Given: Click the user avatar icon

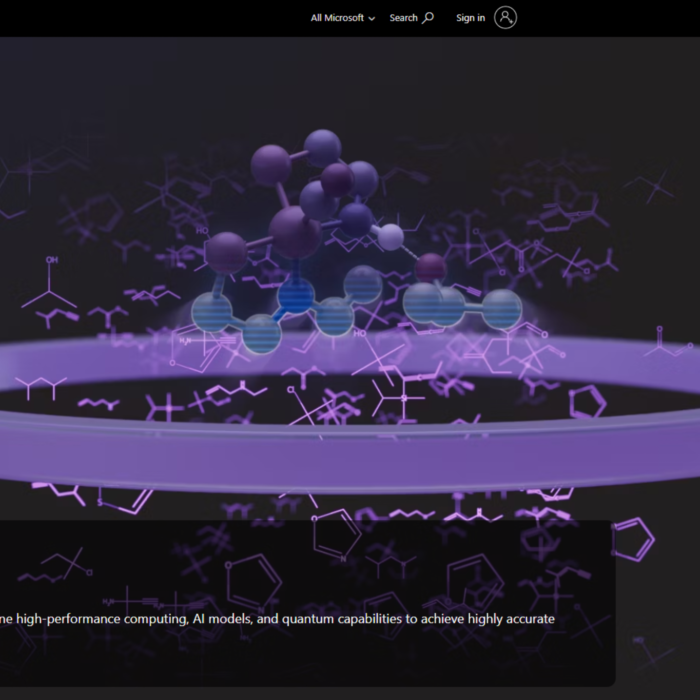Looking at the screenshot, I should click(506, 18).
